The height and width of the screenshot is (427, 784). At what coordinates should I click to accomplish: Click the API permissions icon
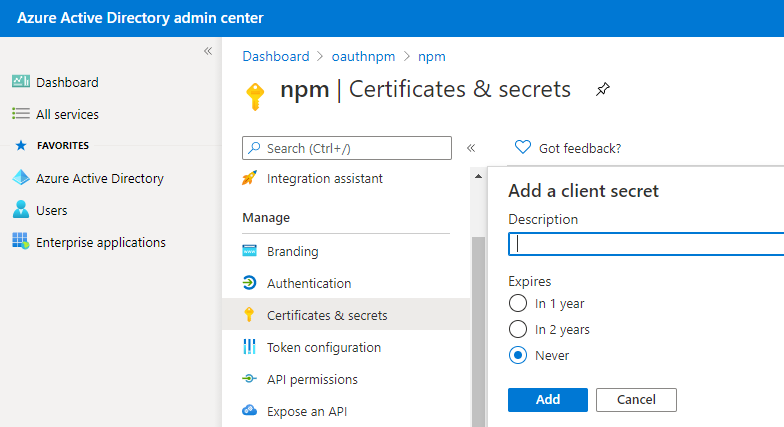[x=250, y=379]
